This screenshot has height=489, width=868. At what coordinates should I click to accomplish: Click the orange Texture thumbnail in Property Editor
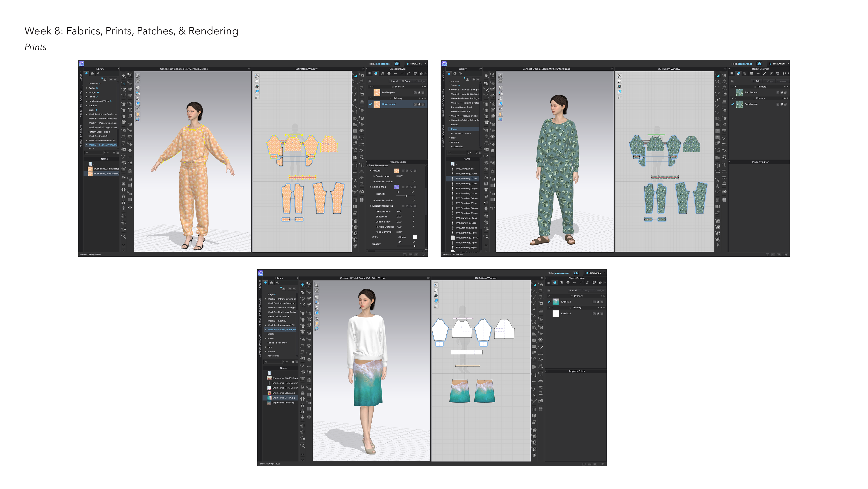tap(397, 171)
